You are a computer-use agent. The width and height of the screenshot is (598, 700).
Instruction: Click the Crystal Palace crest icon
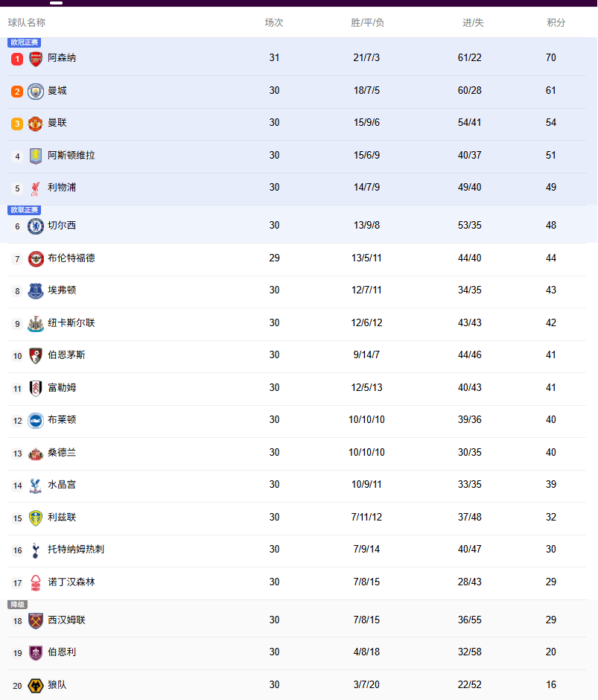36,485
